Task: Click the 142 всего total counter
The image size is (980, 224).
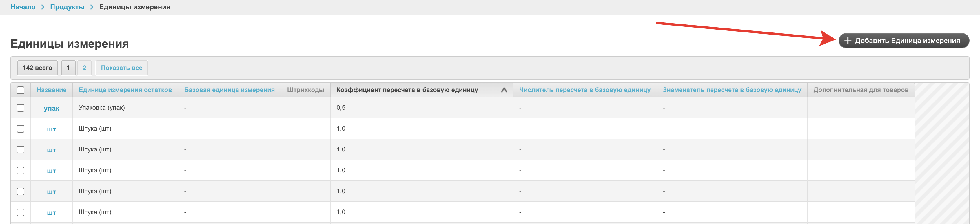Action: tap(37, 68)
